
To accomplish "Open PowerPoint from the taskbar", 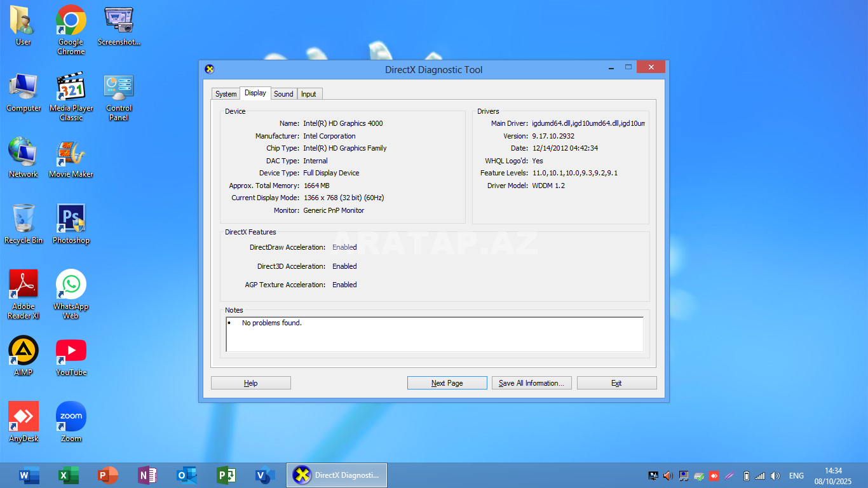I will tap(107, 475).
